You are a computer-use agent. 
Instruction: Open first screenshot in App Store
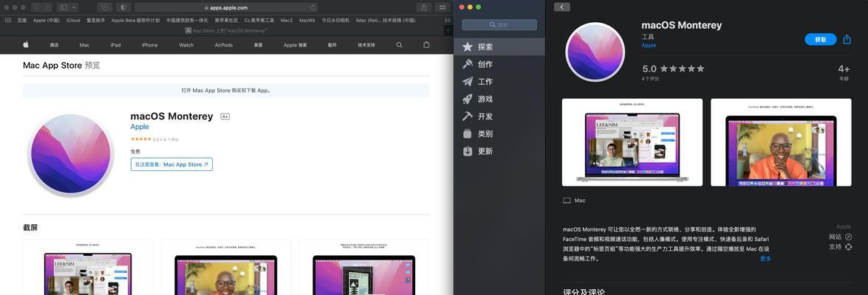coord(632,142)
